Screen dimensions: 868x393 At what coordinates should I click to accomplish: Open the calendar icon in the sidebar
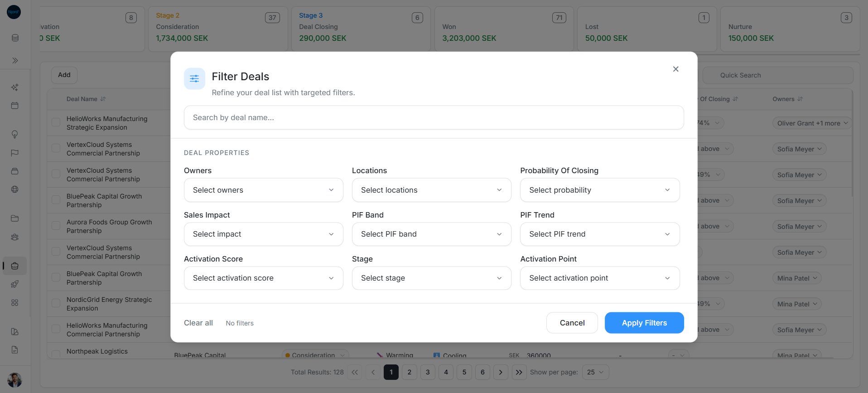tap(15, 106)
